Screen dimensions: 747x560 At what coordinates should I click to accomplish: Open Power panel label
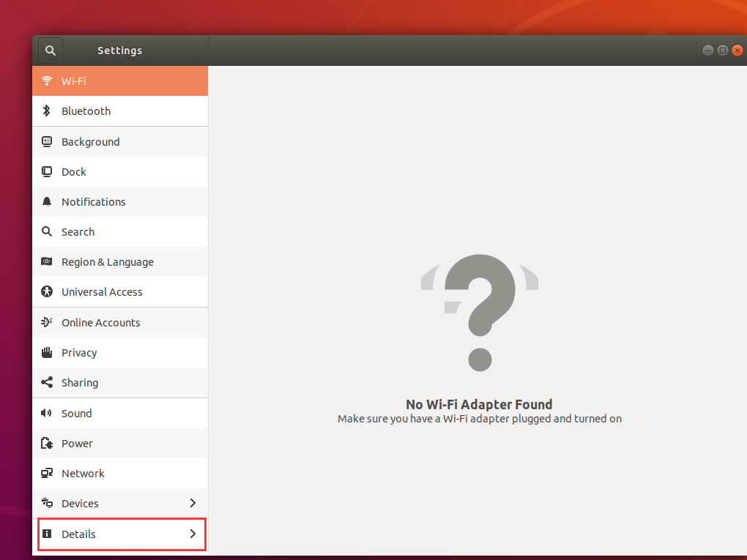click(x=77, y=444)
